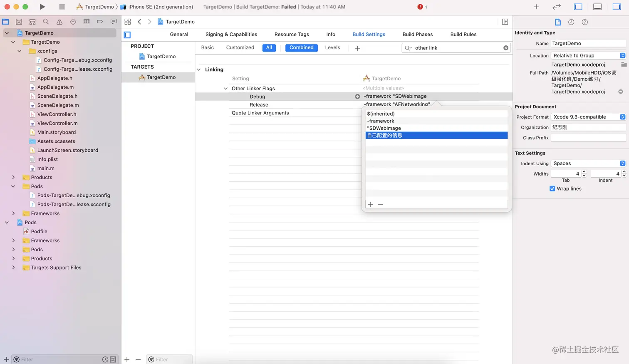Open the Build Phases tab
629x364 pixels.
[x=418, y=35]
